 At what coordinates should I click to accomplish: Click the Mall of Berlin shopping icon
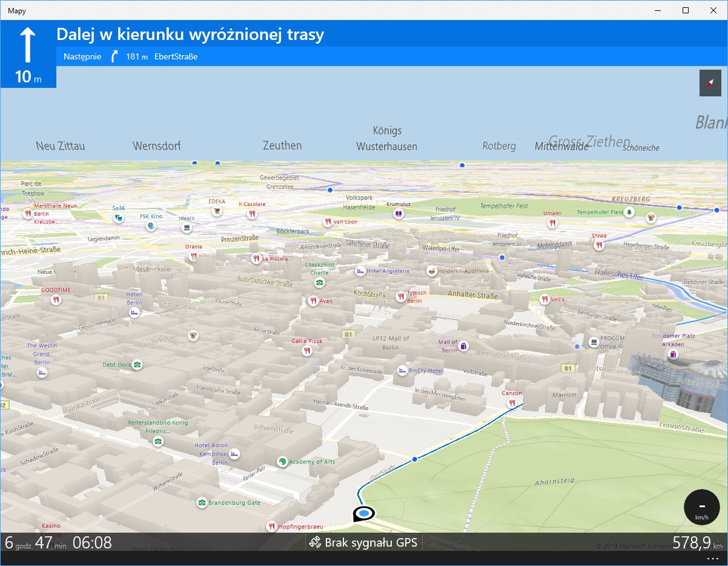tap(464, 346)
